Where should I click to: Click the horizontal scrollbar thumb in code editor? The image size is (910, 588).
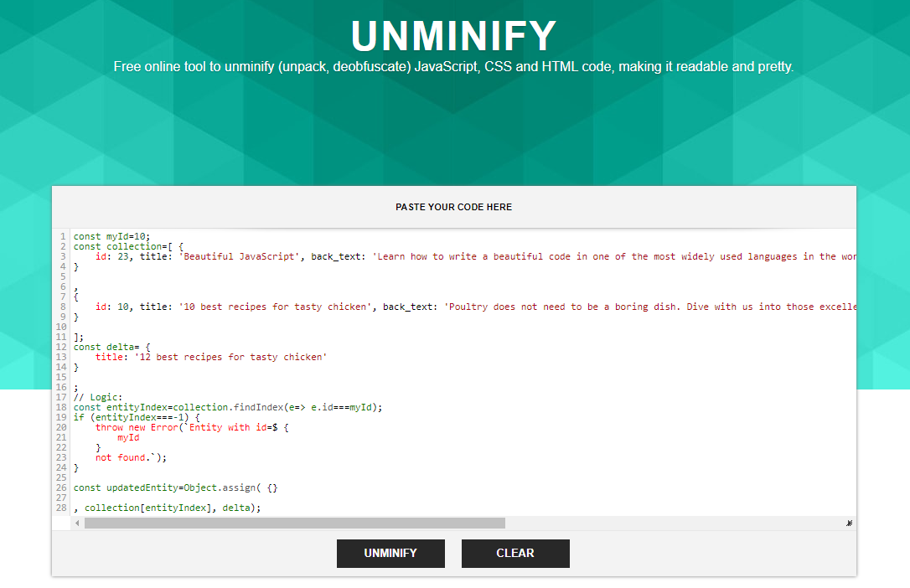(295, 523)
